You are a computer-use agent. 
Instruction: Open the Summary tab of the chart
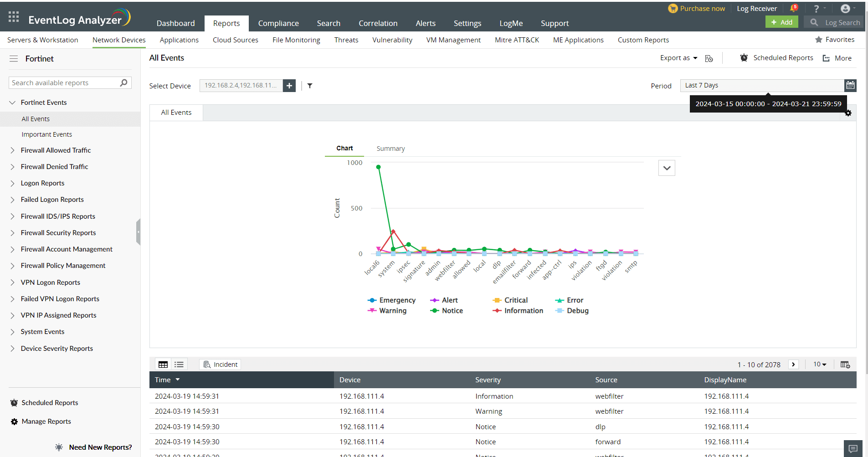(390, 148)
